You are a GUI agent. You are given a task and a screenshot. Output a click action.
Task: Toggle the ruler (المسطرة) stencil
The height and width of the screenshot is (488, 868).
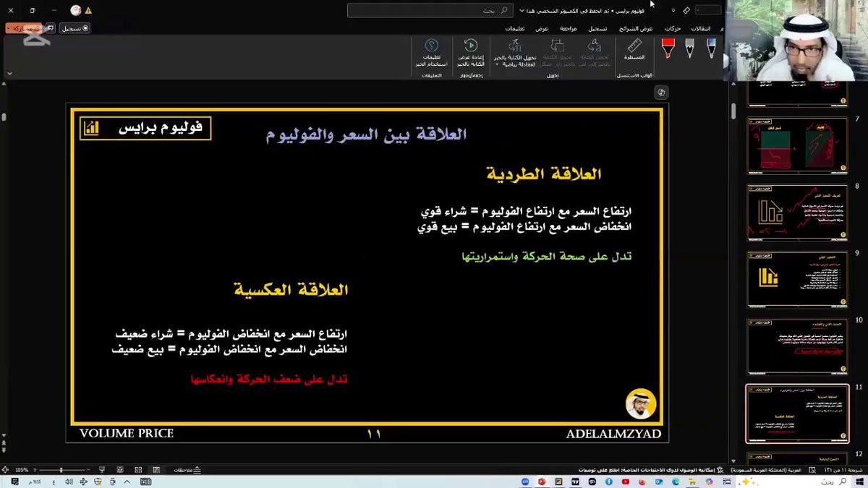(634, 50)
